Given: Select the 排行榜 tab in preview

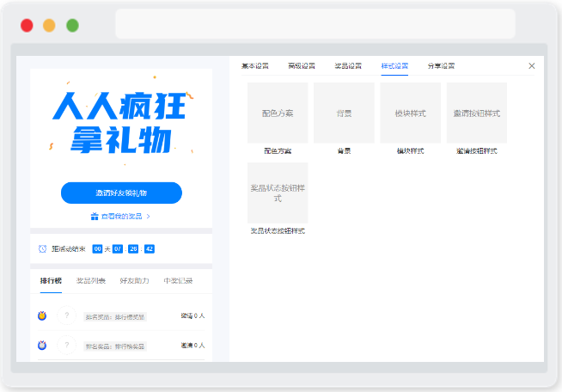Looking at the screenshot, I should (x=51, y=280).
